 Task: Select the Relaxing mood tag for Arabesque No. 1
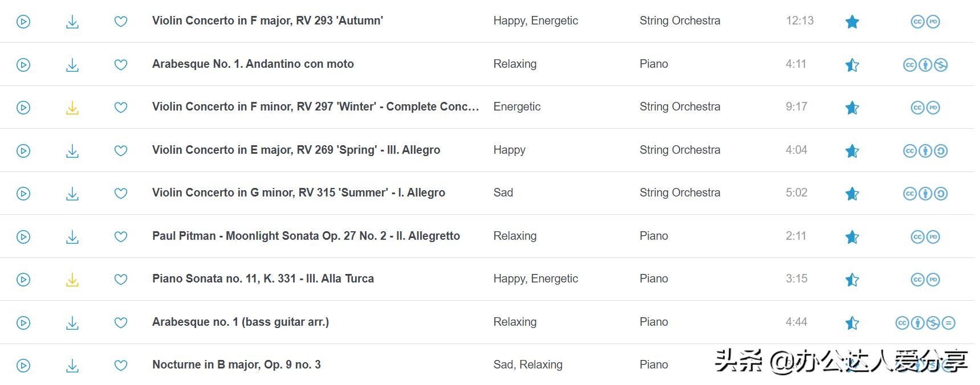(515, 64)
